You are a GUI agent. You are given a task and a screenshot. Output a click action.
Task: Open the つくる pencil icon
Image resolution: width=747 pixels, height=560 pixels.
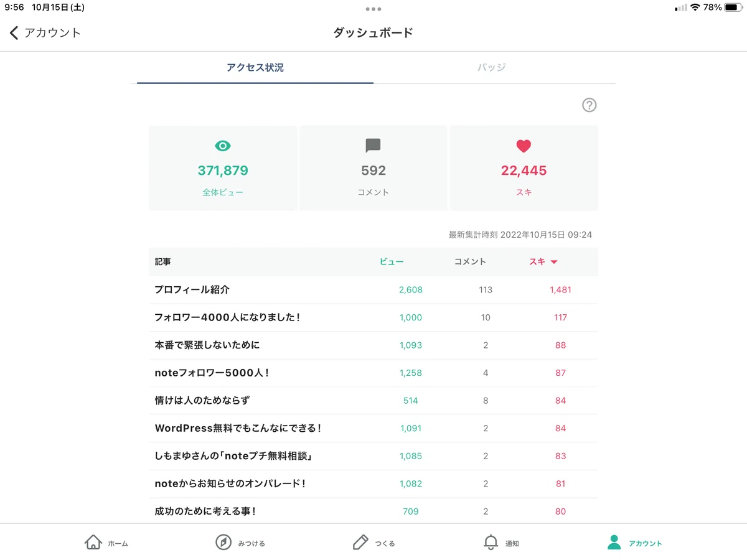pos(360,543)
